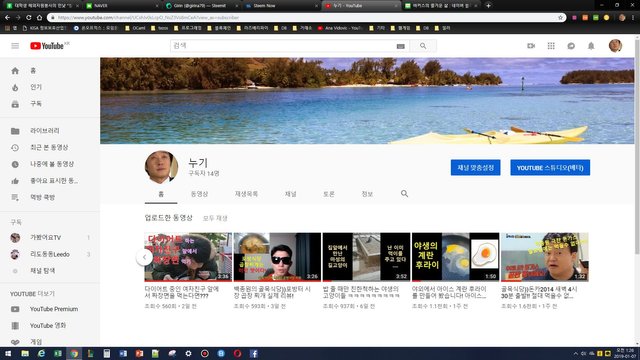
Task: Open the 골목식당 돈카2014 video thumbnail
Action: click(x=544, y=257)
